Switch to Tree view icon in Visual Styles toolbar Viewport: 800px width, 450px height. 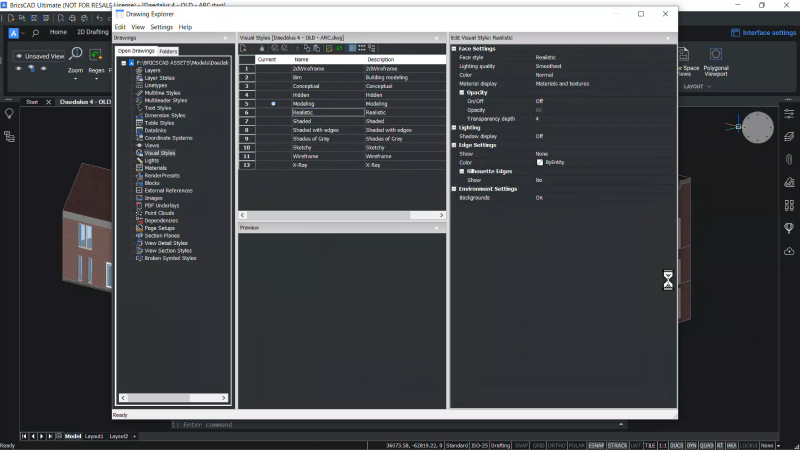[x=371, y=48]
